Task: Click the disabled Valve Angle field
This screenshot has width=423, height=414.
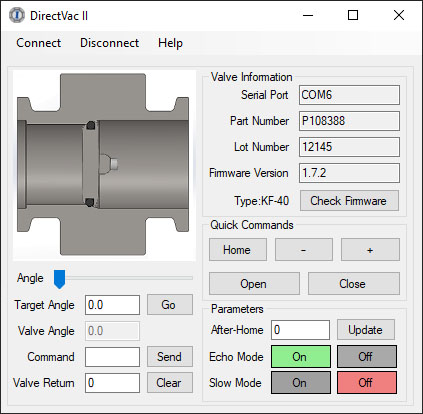Action: pos(112,331)
